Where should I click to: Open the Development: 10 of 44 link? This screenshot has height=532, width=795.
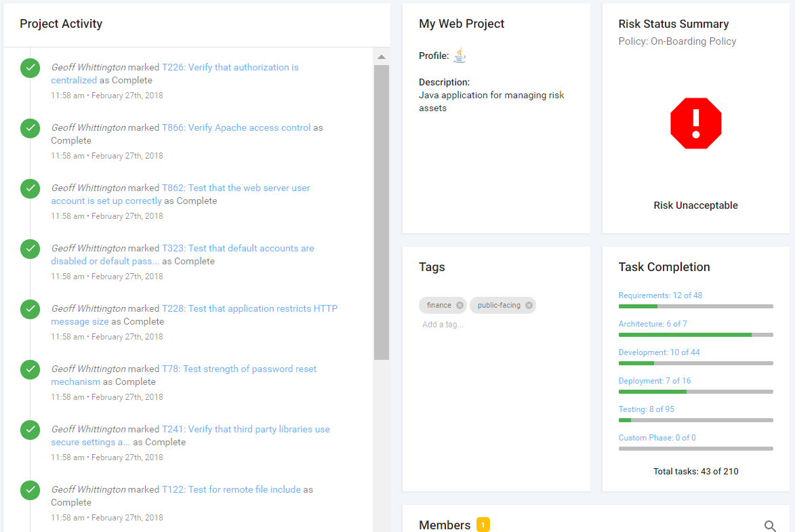click(x=659, y=352)
